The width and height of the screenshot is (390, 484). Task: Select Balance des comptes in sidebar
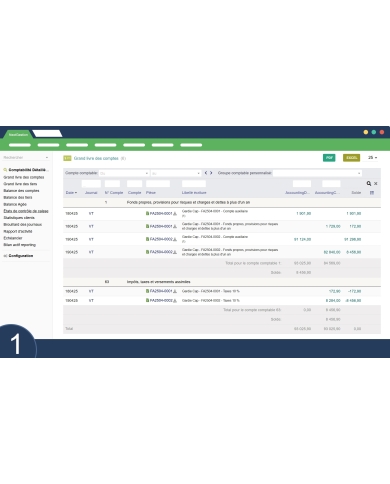pyautogui.click(x=21, y=191)
